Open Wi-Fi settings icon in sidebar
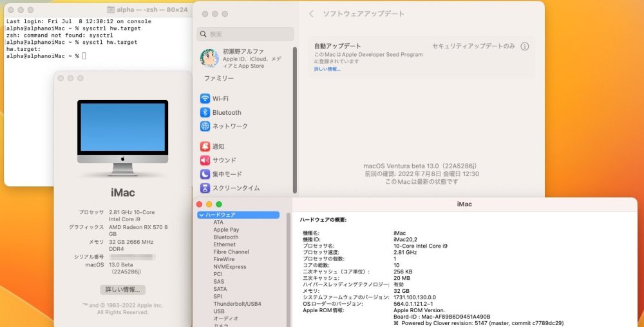 [x=205, y=99]
